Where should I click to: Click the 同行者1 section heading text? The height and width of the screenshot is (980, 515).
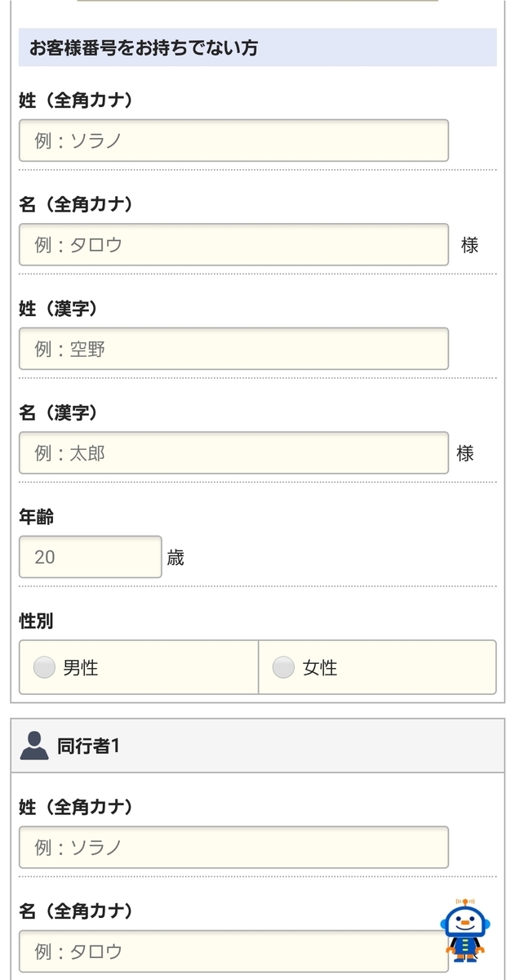(89, 746)
